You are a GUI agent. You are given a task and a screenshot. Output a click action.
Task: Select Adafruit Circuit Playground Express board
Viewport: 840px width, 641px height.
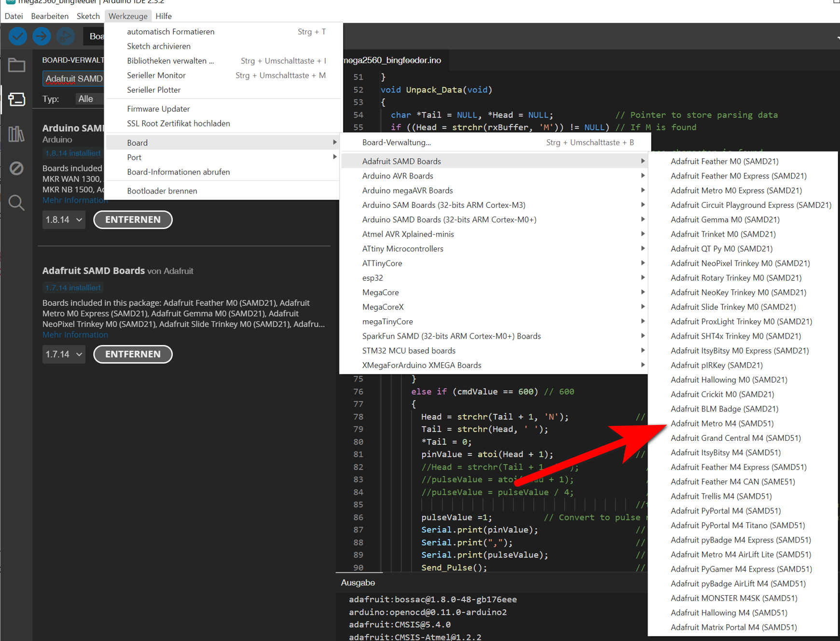click(743, 205)
